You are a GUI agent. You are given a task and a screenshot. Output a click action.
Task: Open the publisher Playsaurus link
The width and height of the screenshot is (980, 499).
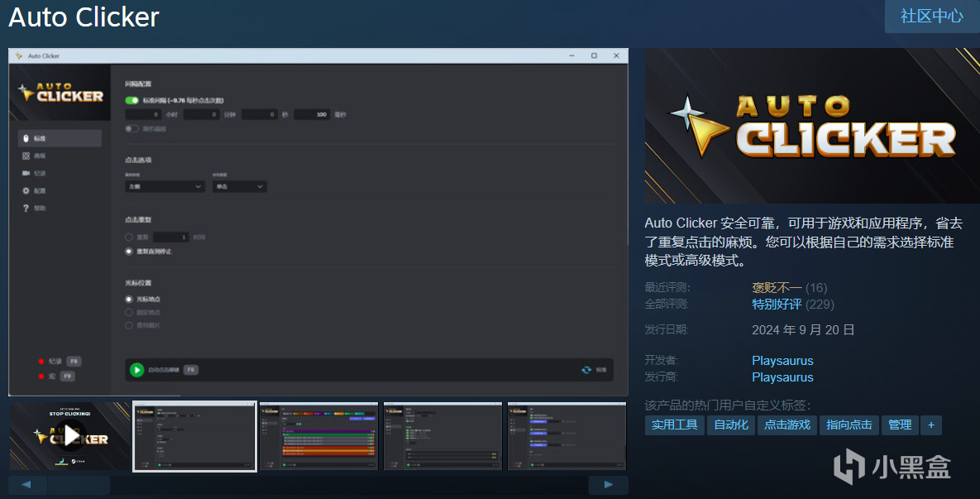pos(782,377)
